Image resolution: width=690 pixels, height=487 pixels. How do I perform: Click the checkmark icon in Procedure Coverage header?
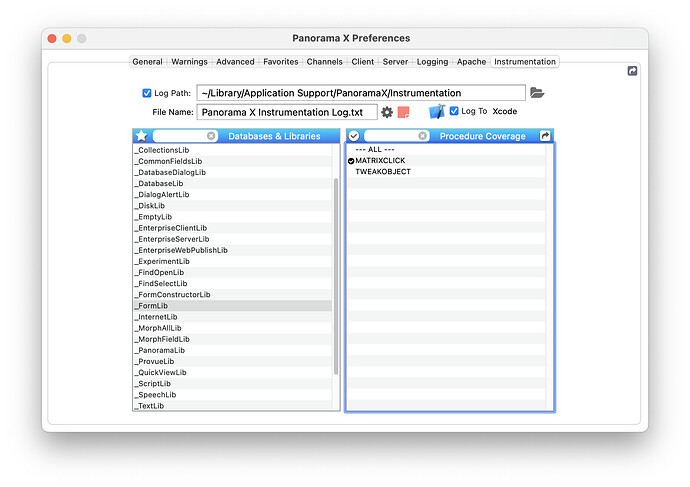[354, 136]
